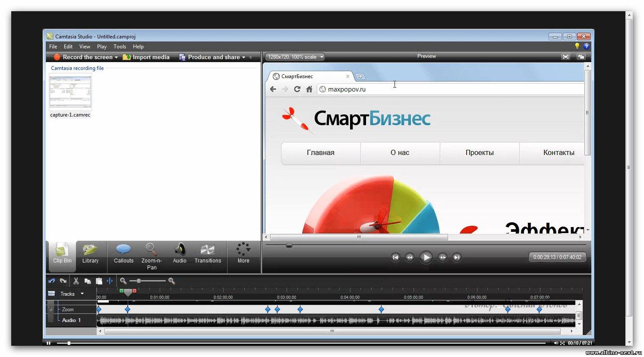Click the preview horizontal scrollbar

(359, 237)
